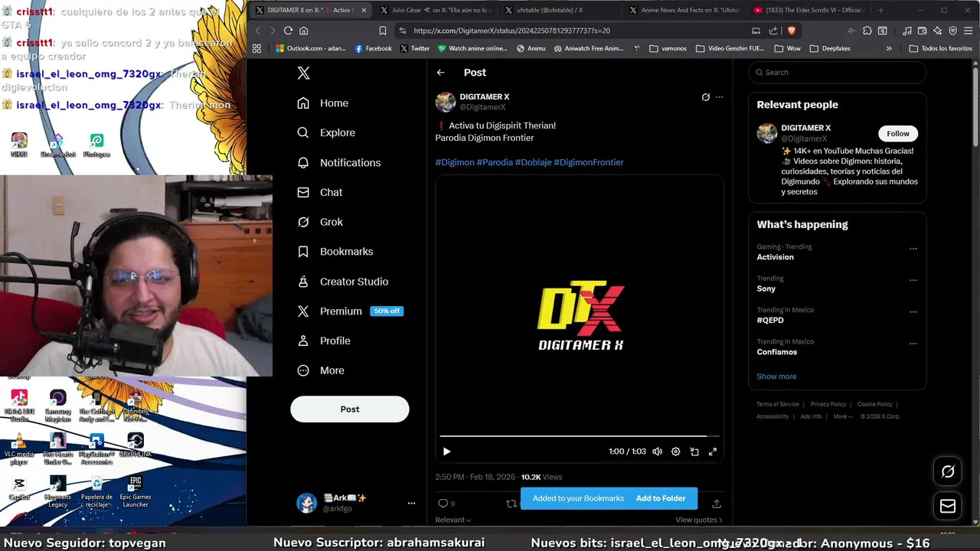Image resolution: width=980 pixels, height=551 pixels.
Task: Toggle video picture-in-picture mode
Action: click(x=694, y=452)
